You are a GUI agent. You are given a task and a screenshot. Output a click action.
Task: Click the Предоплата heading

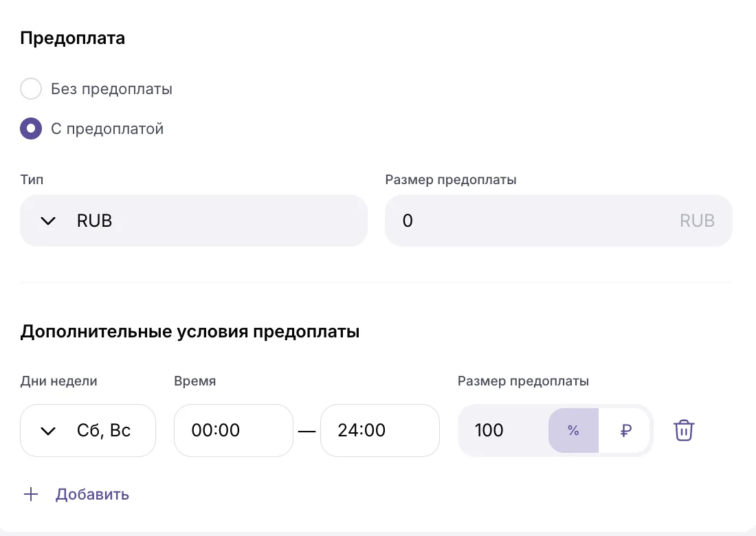(73, 38)
